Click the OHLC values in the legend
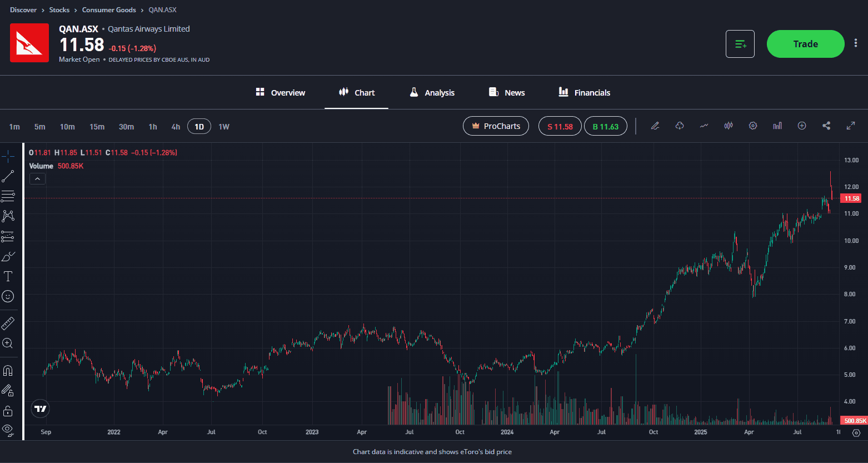Screen dimensions: 868x463 103,152
